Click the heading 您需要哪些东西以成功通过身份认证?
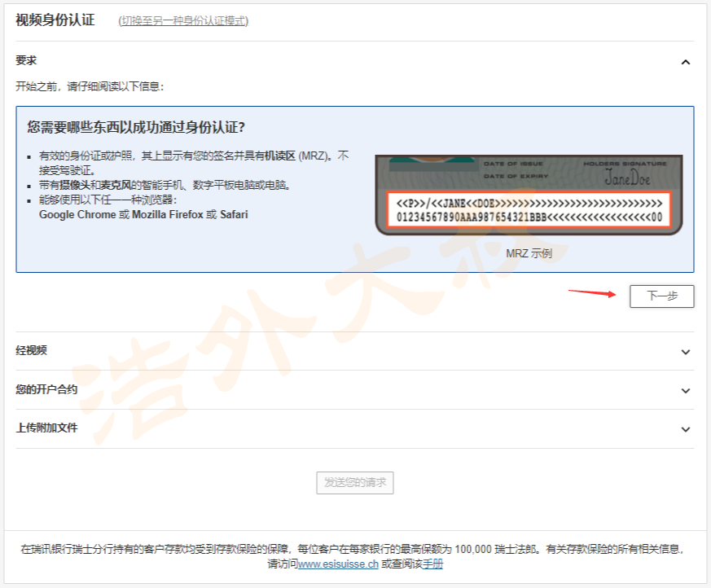 [x=136, y=127]
